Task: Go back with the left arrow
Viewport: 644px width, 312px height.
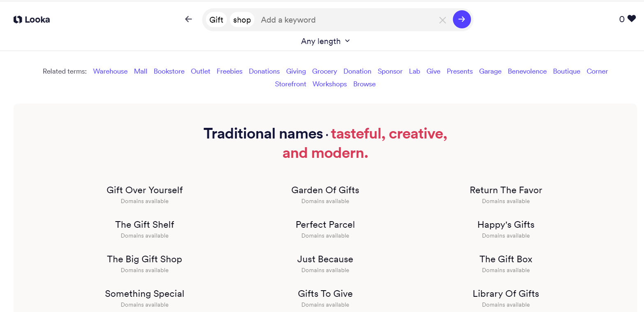Action: click(x=189, y=19)
